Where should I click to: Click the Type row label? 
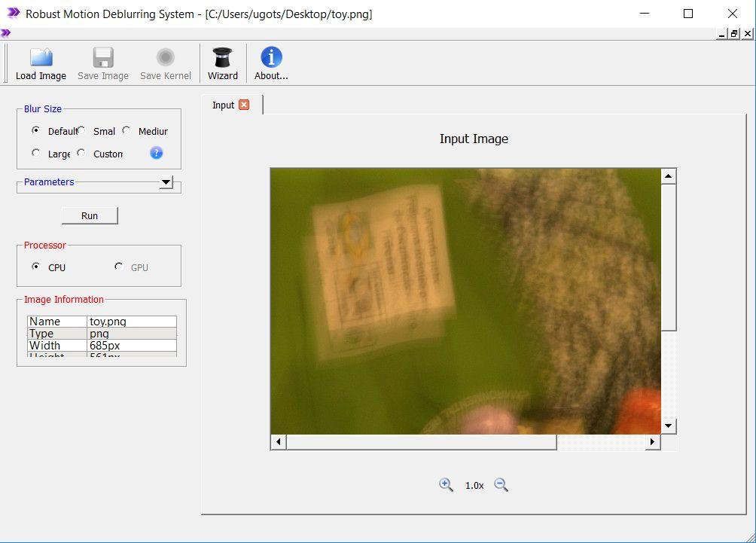(57, 334)
